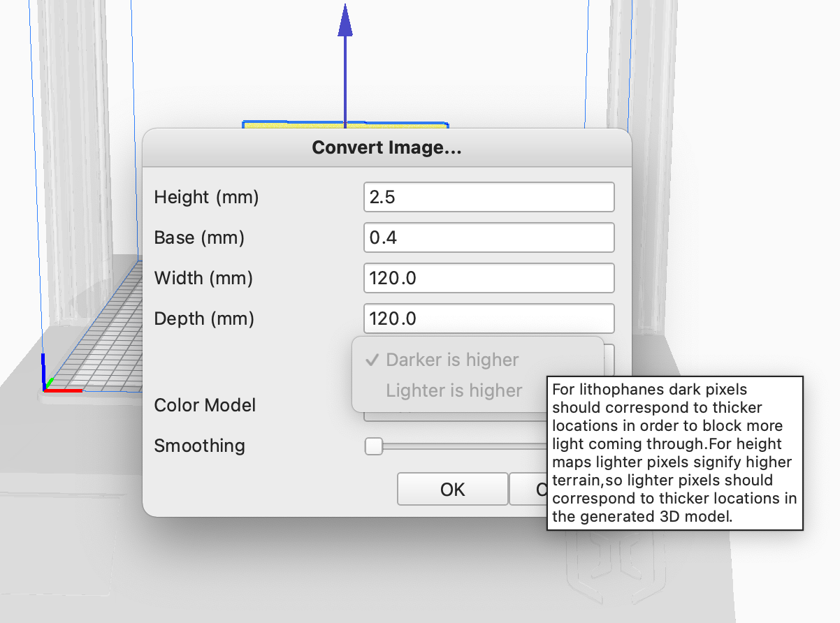The image size is (840, 623).
Task: Click the Depth (mm) input field
Action: [x=488, y=319]
